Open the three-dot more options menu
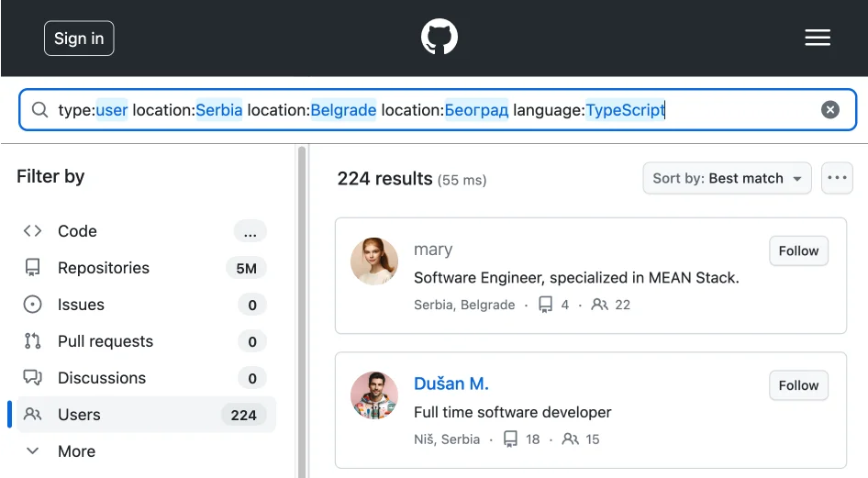This screenshot has height=478, width=868. tap(837, 178)
